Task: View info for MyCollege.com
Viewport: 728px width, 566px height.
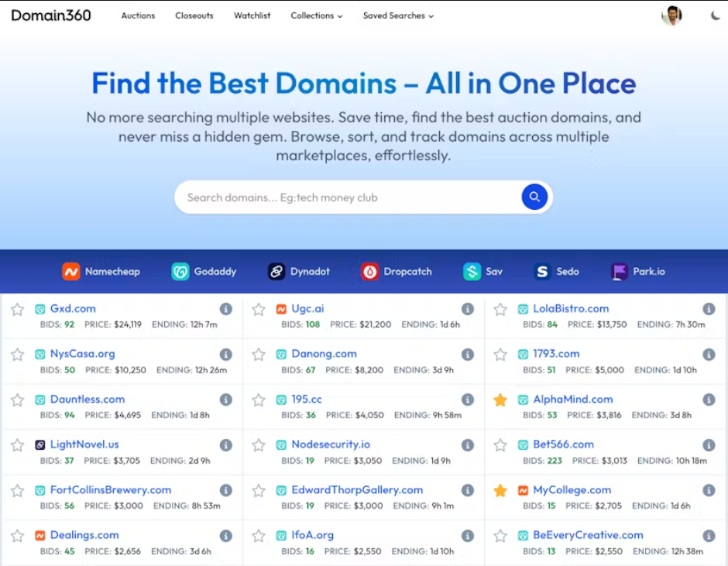Action: pos(709,490)
